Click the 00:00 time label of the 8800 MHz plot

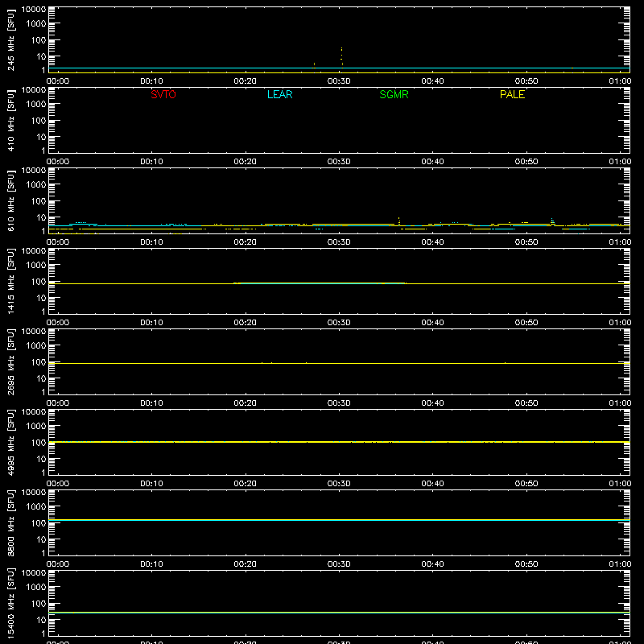pyautogui.click(x=58, y=564)
